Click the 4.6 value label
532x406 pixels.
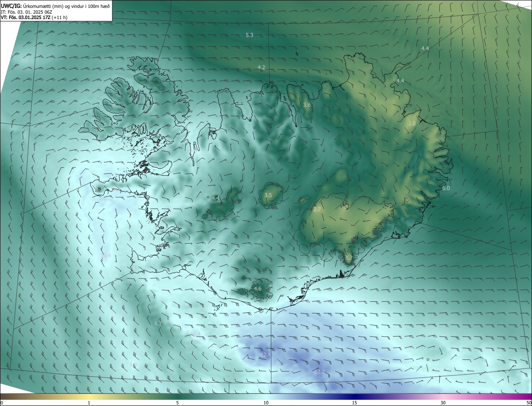pos(257,289)
